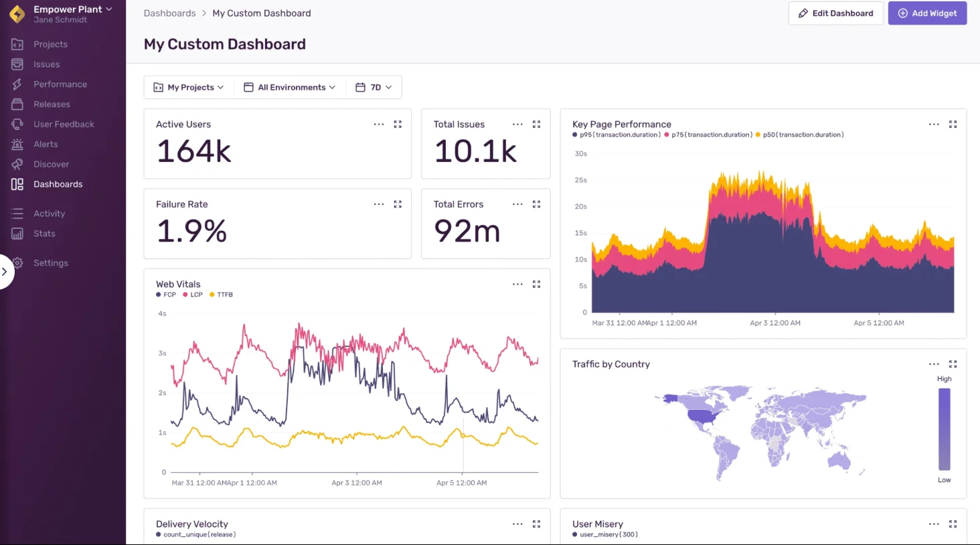This screenshot has height=545, width=980.
Task: Click the 1.9% Failure Rate value
Action: (192, 231)
